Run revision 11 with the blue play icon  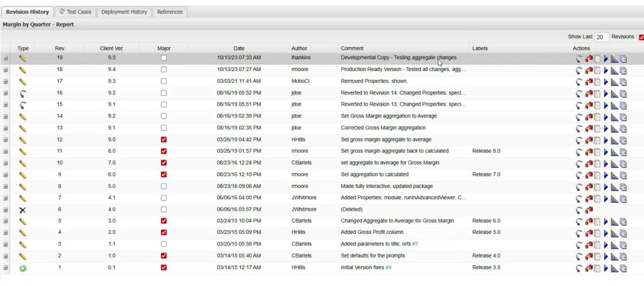[x=606, y=152]
